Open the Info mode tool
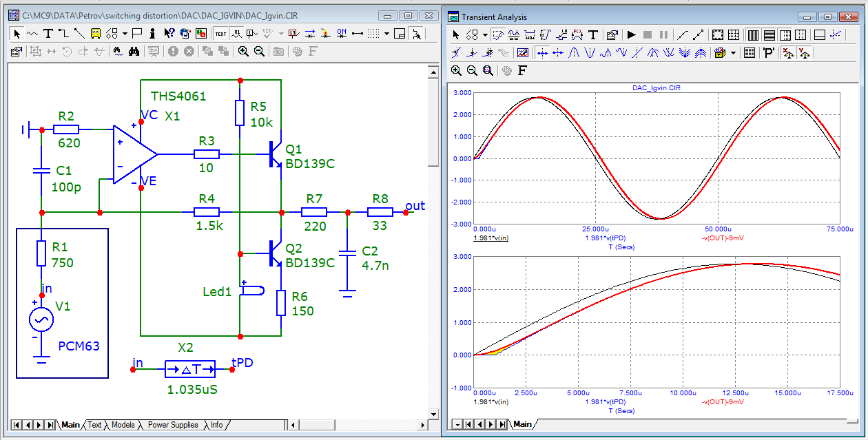868x440 pixels. click(x=152, y=33)
